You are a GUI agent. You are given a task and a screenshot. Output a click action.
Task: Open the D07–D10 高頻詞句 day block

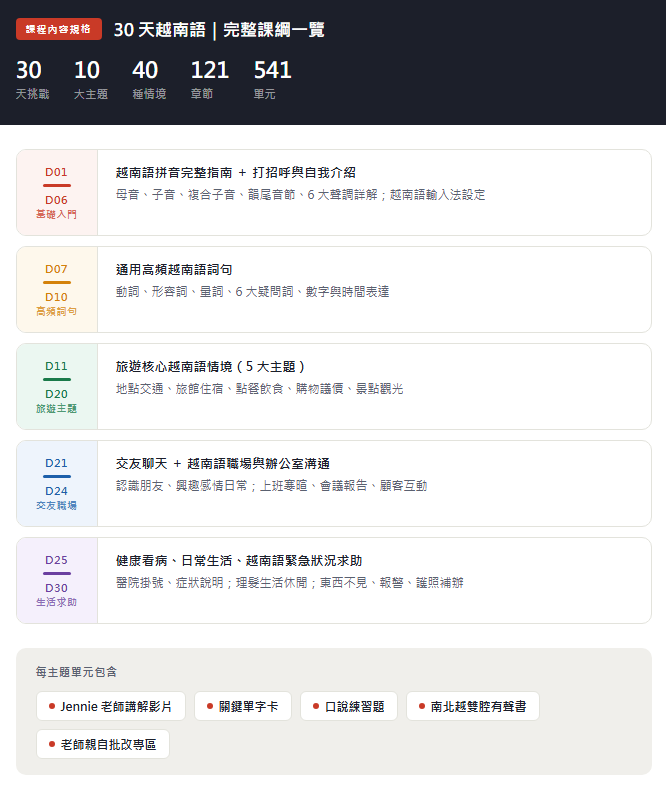click(x=57, y=290)
